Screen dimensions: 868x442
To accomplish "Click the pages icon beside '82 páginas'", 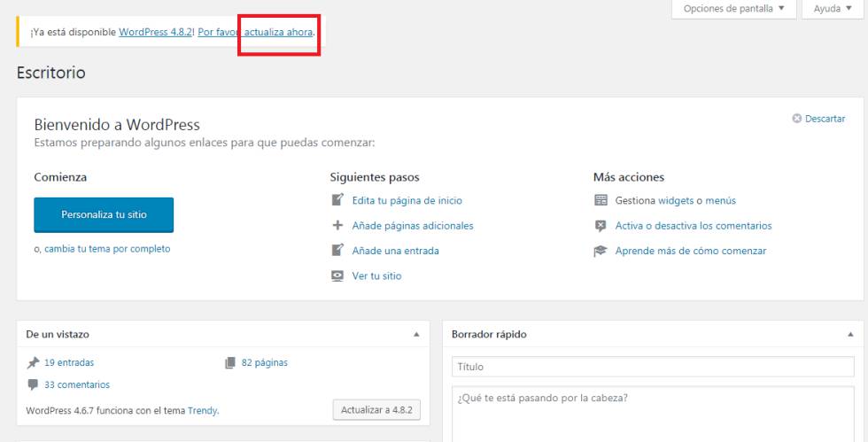I will 230,363.
